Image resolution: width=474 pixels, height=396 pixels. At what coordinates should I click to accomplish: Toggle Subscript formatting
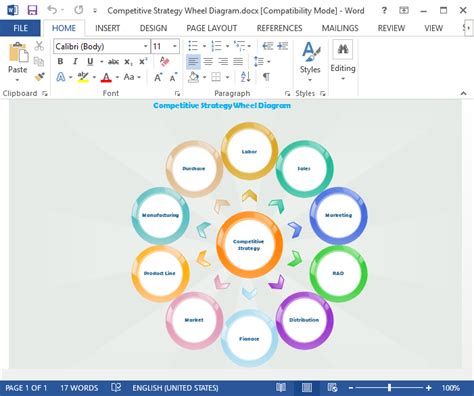pyautogui.click(x=128, y=62)
